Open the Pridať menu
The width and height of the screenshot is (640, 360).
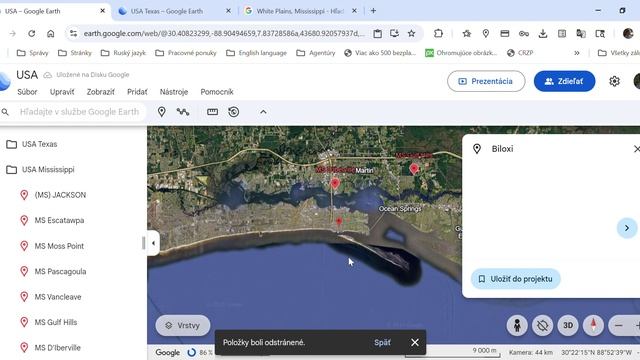click(x=137, y=92)
